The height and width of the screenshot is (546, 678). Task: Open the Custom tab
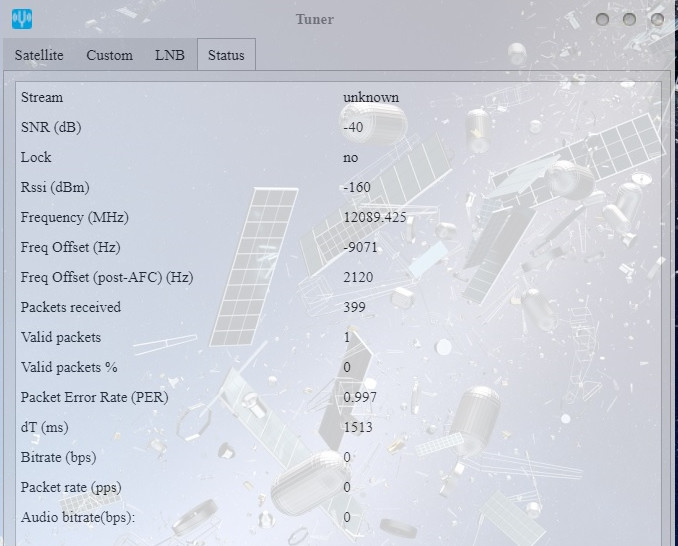point(109,55)
